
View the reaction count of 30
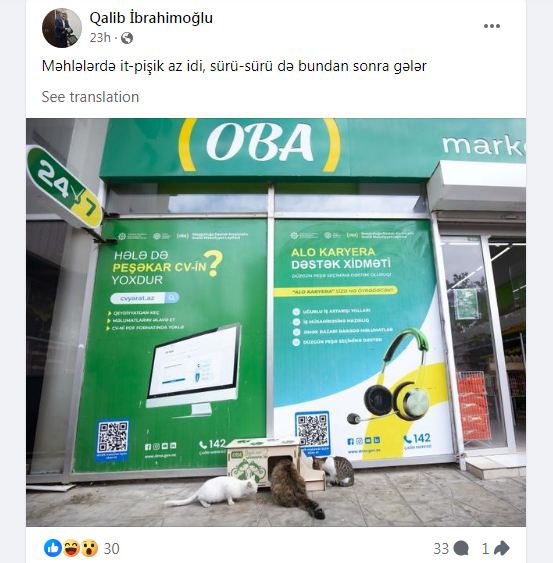112,549
